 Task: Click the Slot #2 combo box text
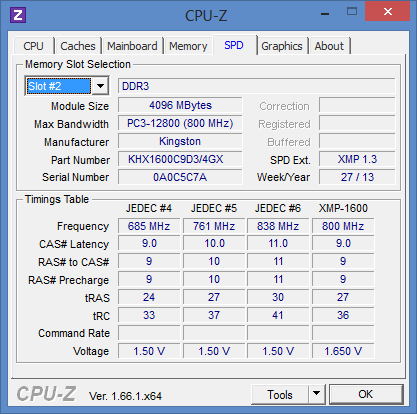[x=59, y=86]
